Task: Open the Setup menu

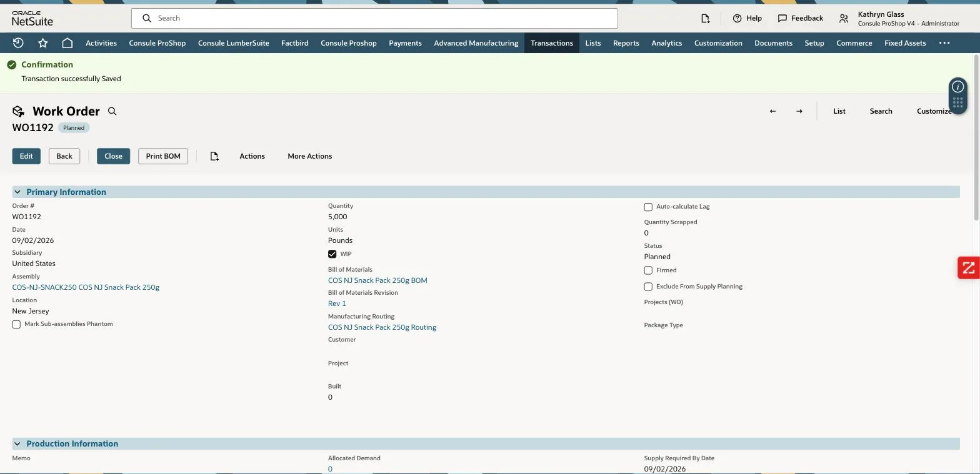Action: [814, 43]
